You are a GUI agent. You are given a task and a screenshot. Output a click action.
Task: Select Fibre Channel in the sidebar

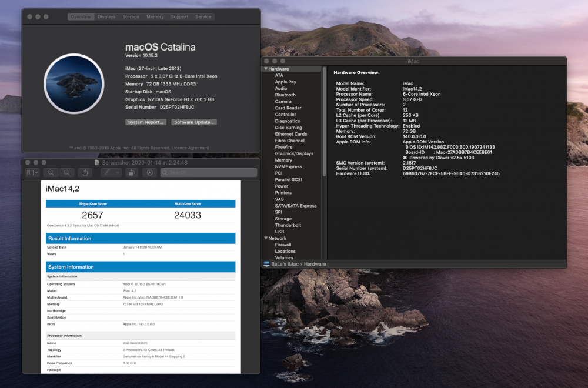289,141
